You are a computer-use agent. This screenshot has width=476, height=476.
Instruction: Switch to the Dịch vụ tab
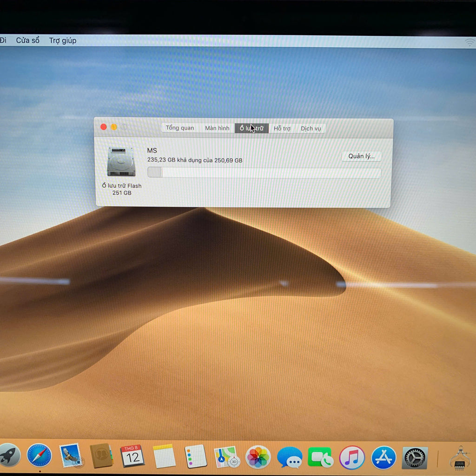click(311, 128)
